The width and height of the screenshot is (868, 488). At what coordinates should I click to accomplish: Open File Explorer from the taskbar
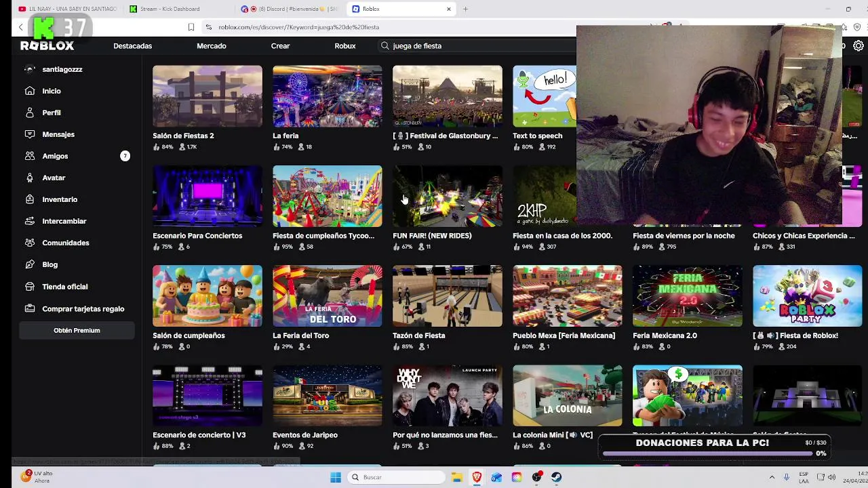[x=457, y=477]
